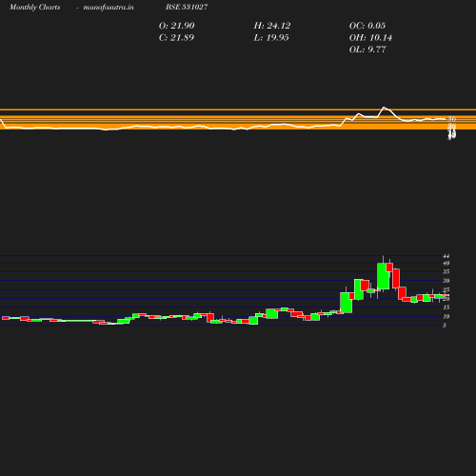Click the open value "O: 21.90"
476x476 pixels.
coord(176,26)
